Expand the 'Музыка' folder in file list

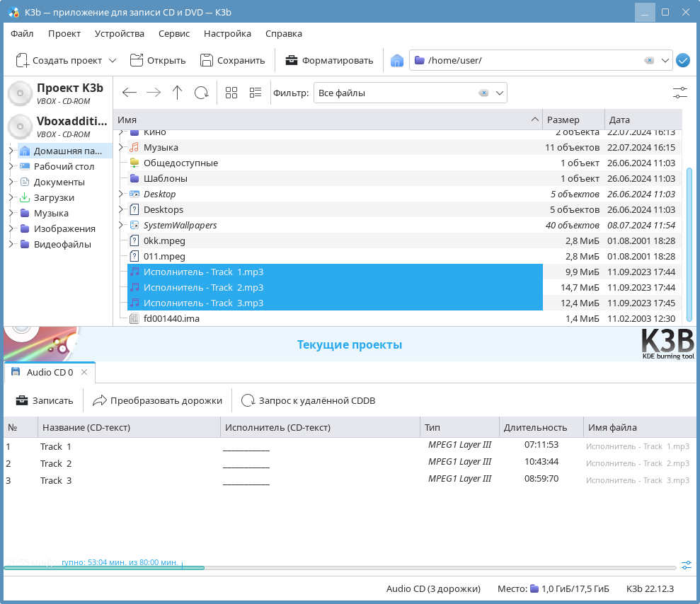tap(121, 148)
